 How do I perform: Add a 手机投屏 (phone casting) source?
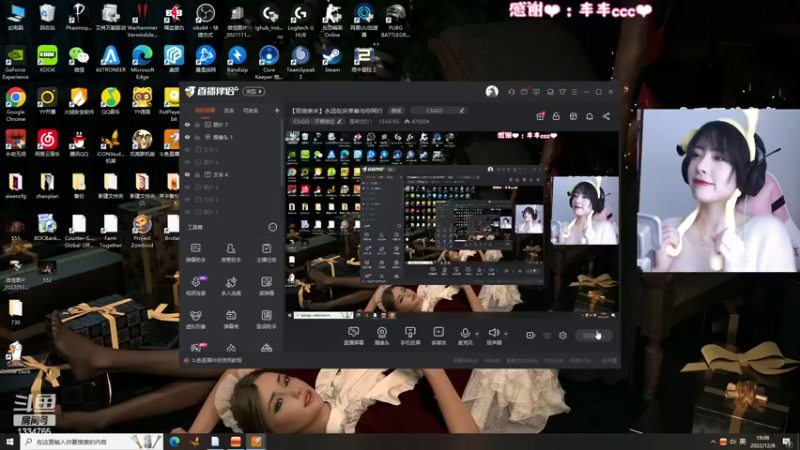click(x=410, y=336)
